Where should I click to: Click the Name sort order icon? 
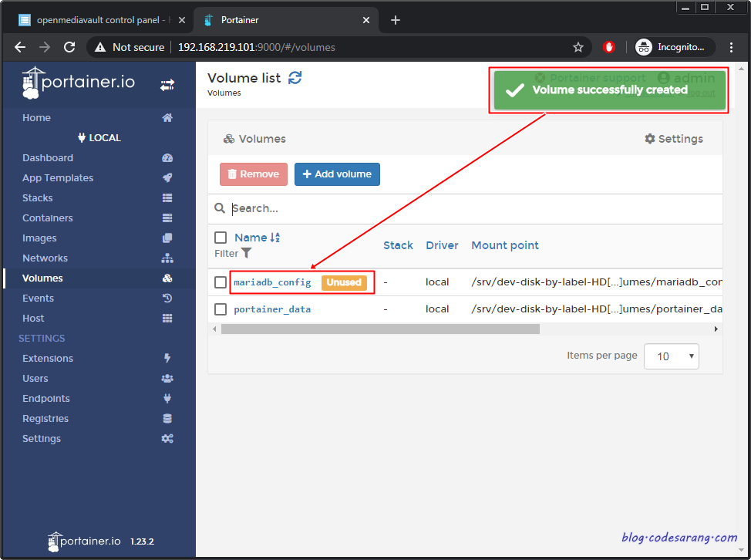[x=275, y=238]
